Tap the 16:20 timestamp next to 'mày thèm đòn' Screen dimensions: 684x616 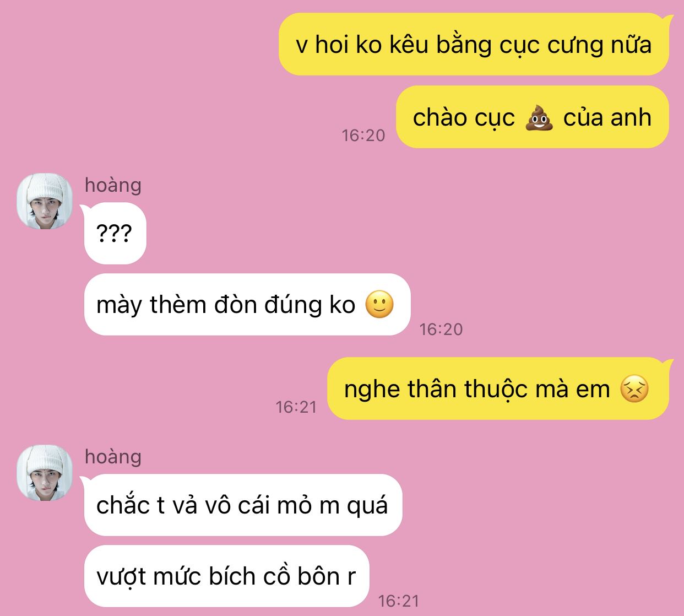[x=441, y=329]
